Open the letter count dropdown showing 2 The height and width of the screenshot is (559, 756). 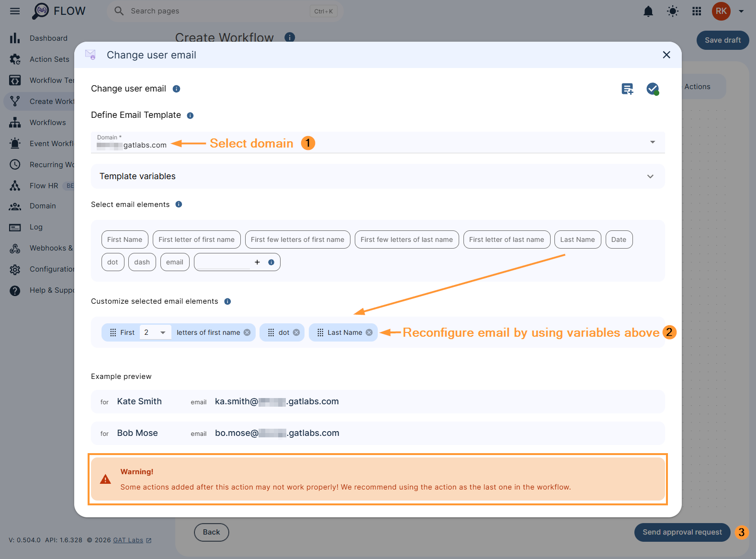coord(155,332)
